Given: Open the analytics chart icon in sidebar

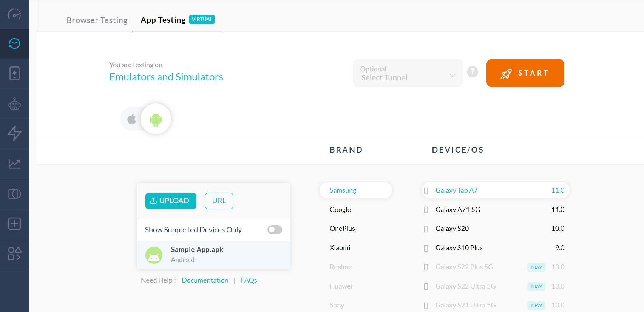Looking at the screenshot, I should [14, 164].
